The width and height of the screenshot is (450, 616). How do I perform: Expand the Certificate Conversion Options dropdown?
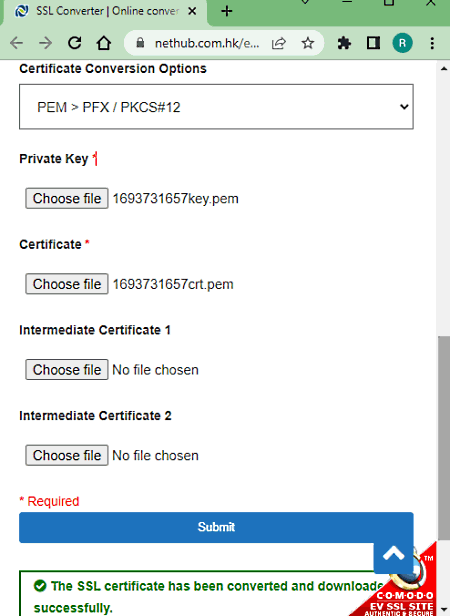[216, 106]
